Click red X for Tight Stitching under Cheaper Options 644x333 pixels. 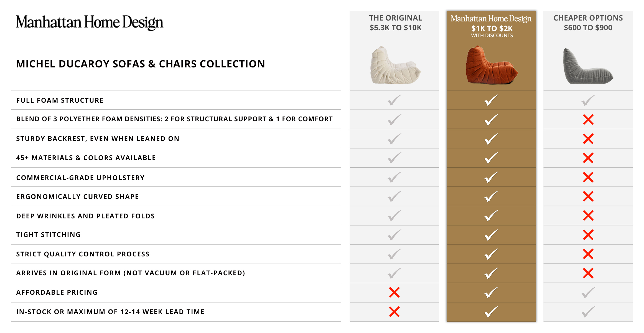click(x=588, y=235)
